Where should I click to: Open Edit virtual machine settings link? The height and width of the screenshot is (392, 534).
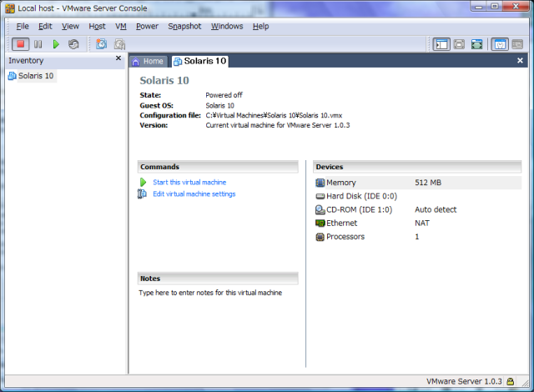pyautogui.click(x=194, y=193)
